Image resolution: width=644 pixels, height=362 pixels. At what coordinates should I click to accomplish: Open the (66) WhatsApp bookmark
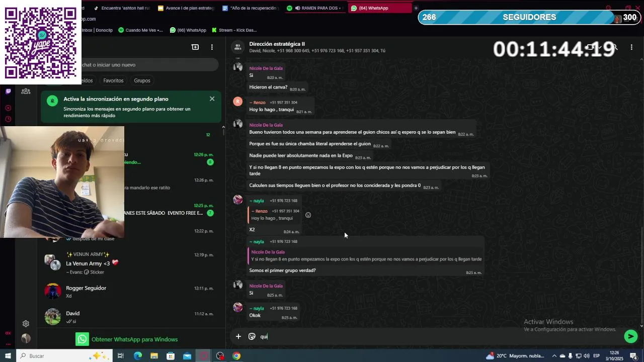[x=188, y=30]
